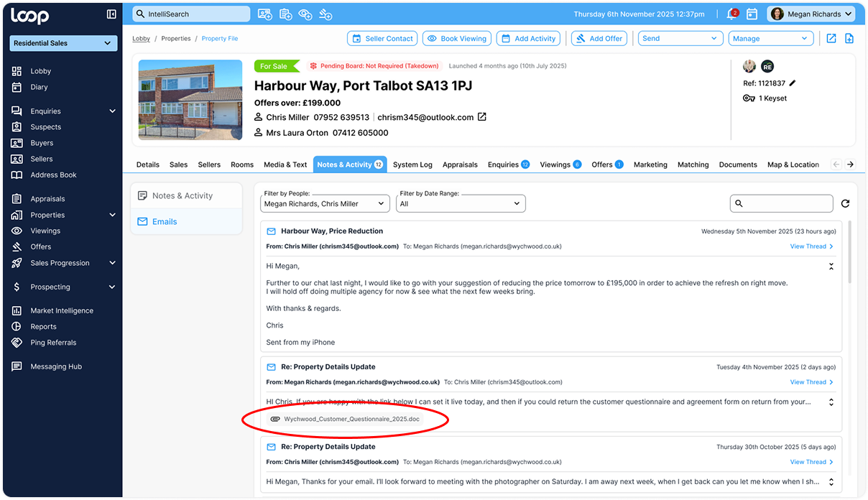Go to Suspects in the sidebar
Image resolution: width=868 pixels, height=500 pixels.
click(45, 127)
